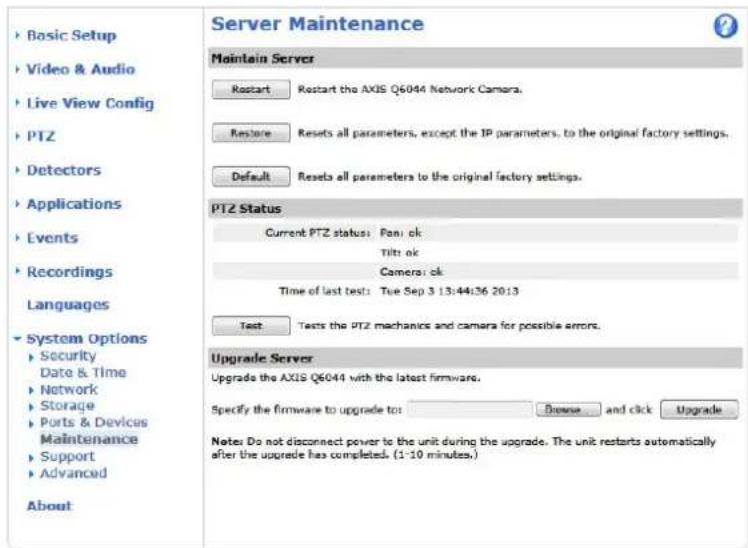748x548 pixels.
Task: Expand arrow next to Network
Action: pos(31,391)
